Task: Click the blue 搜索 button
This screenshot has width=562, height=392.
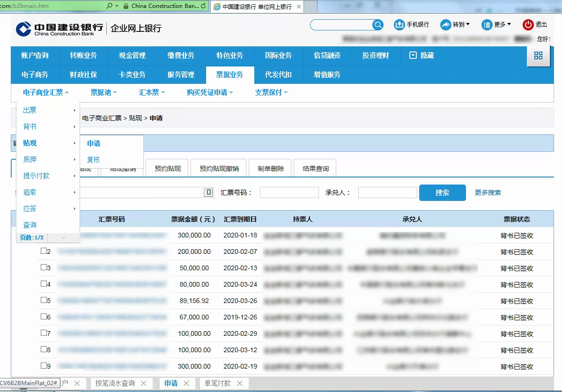Action: click(x=443, y=192)
